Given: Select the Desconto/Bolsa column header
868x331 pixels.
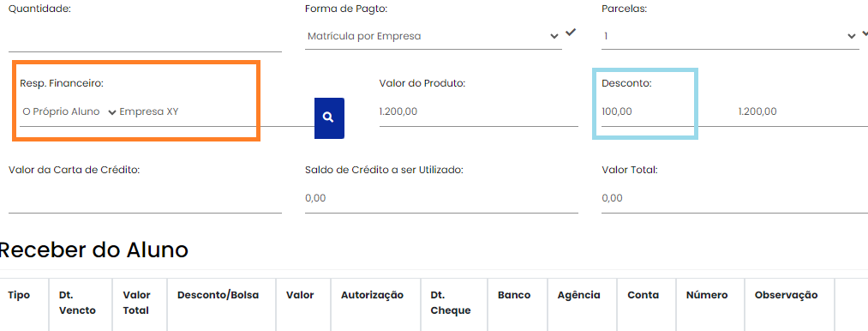Looking at the screenshot, I should pos(218,295).
